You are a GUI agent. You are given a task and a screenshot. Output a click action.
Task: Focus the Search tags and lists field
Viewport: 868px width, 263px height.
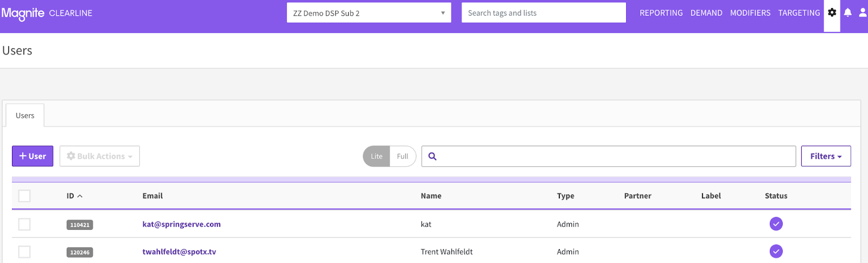pyautogui.click(x=544, y=13)
